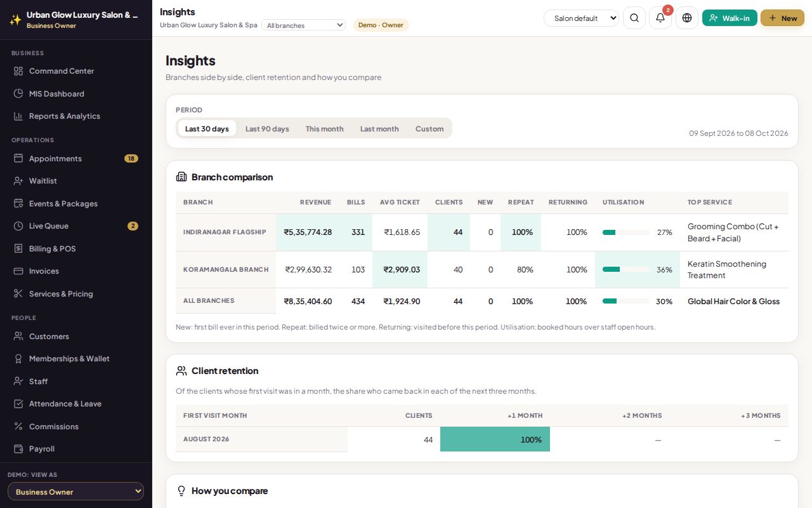
Task: Click Indiranagar Flagship utilisation bar
Action: click(625, 232)
